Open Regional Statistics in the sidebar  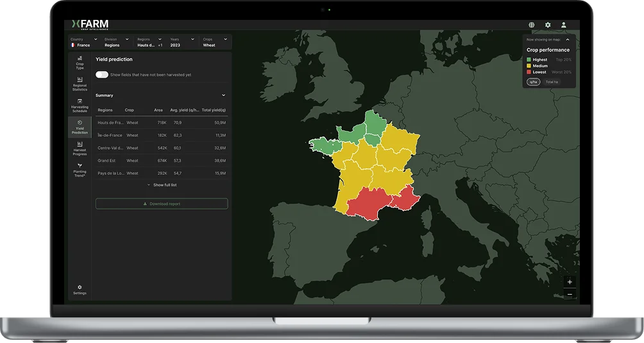[80, 84]
